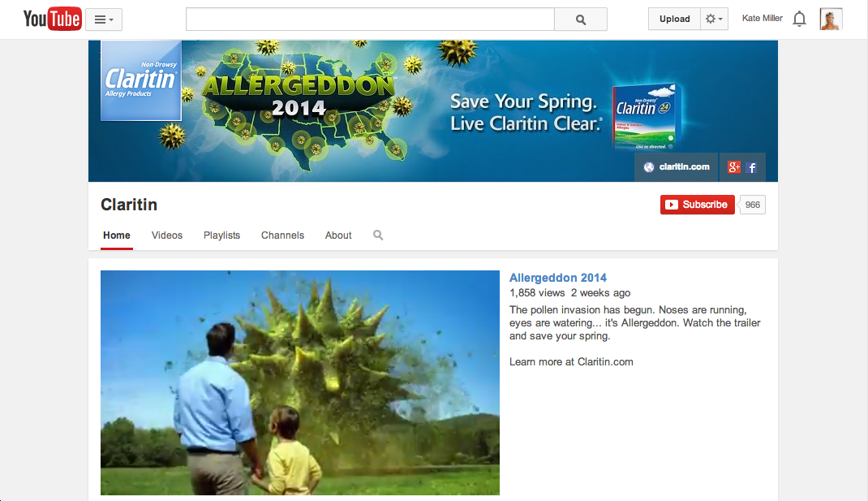This screenshot has height=501, width=868.
Task: Open the Google Plus icon link
Action: 733,167
